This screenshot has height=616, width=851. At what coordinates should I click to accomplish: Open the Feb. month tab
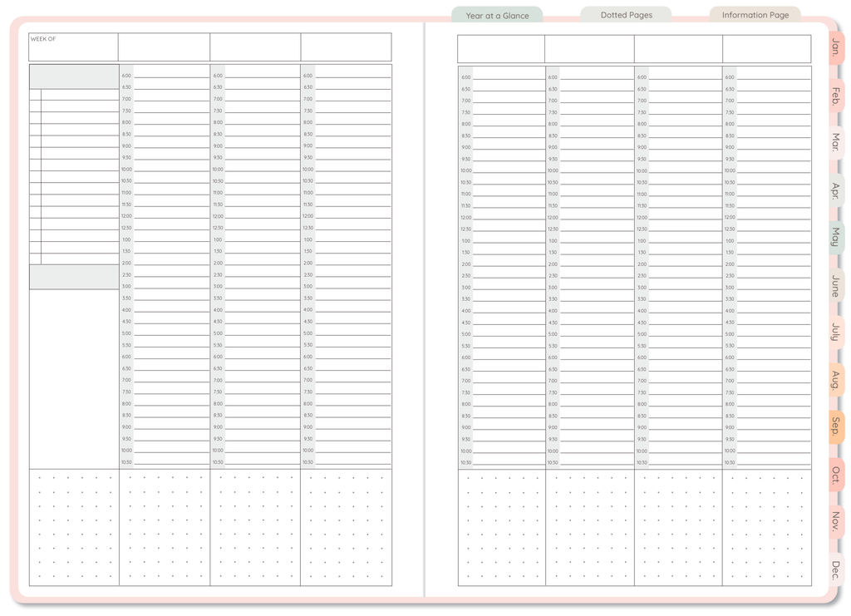[835, 96]
